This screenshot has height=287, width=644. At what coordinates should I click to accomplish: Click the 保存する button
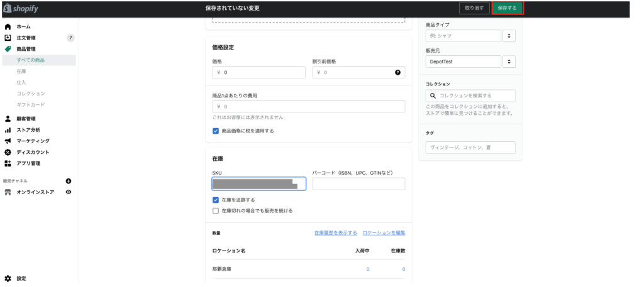pos(507,8)
